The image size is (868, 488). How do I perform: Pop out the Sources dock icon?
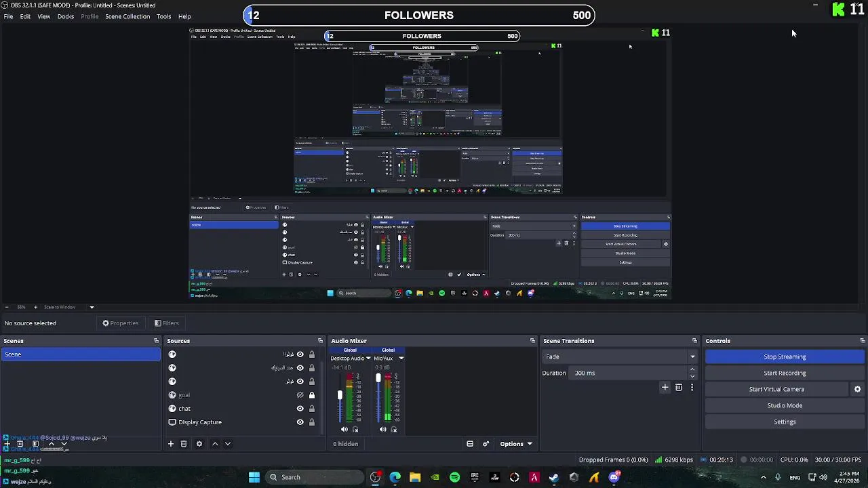click(x=320, y=341)
